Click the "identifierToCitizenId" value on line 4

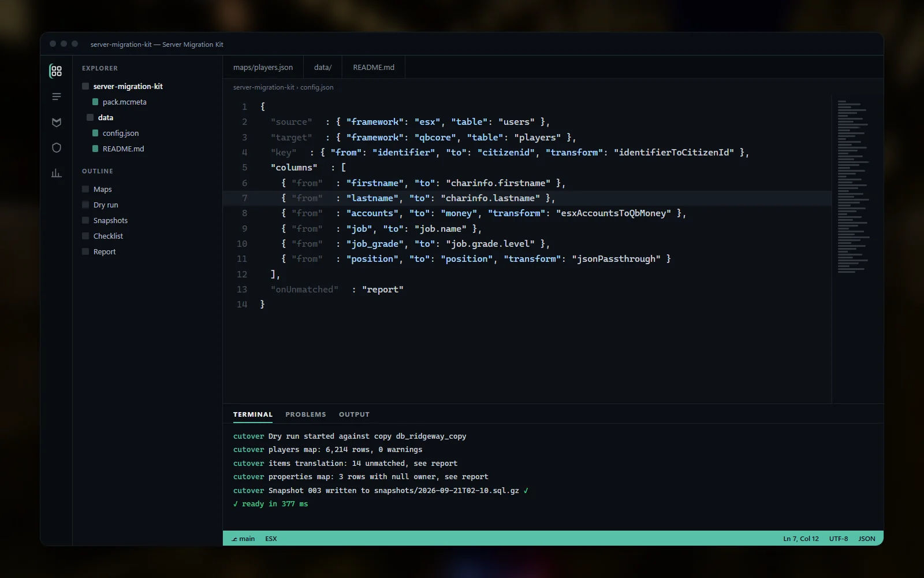674,153
